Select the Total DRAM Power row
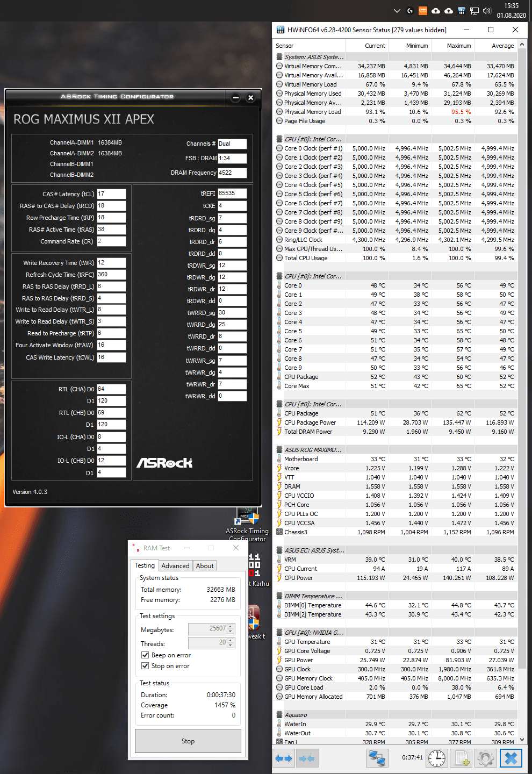The height and width of the screenshot is (774, 532). [396, 432]
